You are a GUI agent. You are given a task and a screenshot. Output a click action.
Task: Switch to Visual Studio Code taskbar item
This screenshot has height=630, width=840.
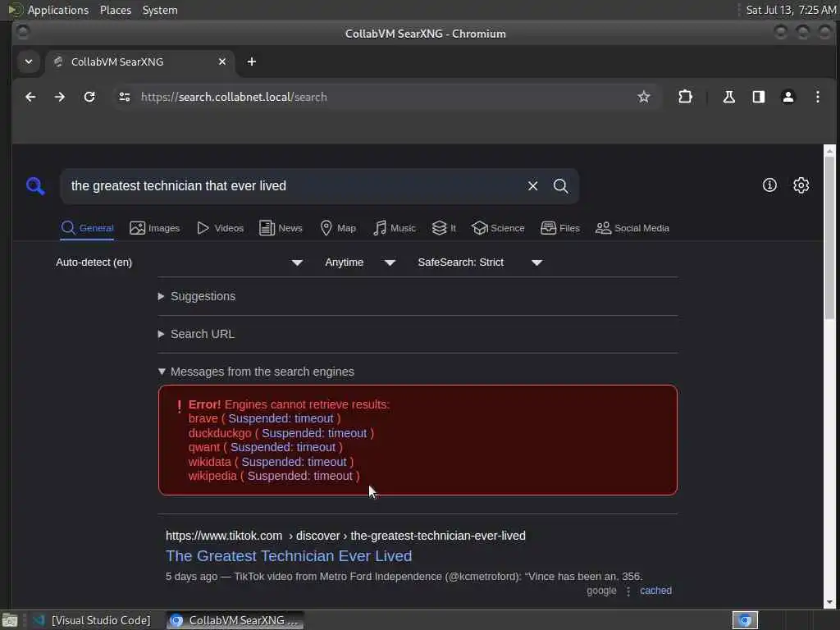click(92, 620)
